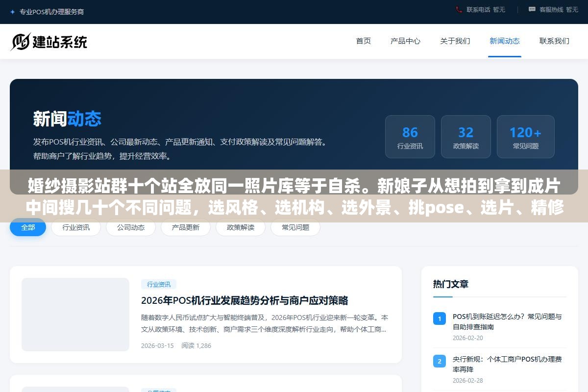Open the 产品中心 menu item
The image size is (588, 392).
point(405,41)
